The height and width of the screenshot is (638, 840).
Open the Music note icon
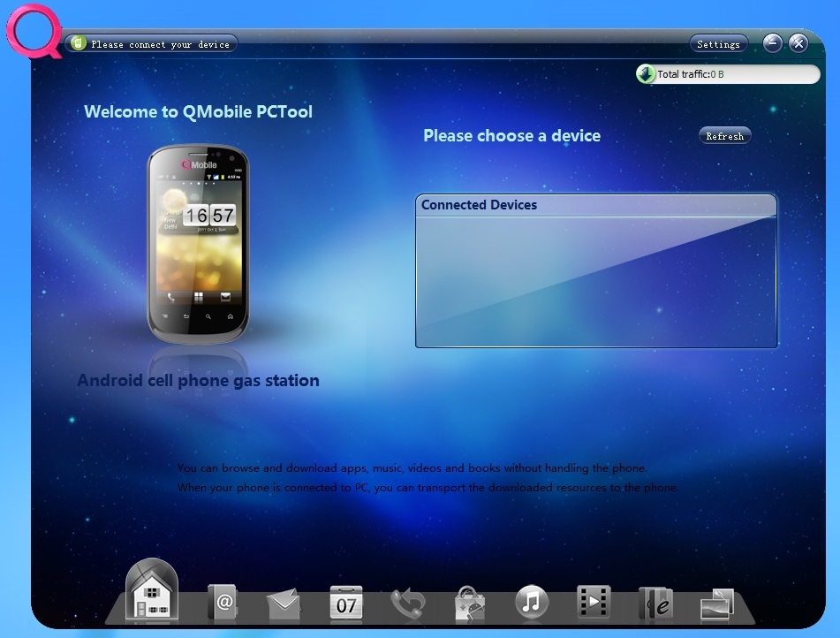532,602
